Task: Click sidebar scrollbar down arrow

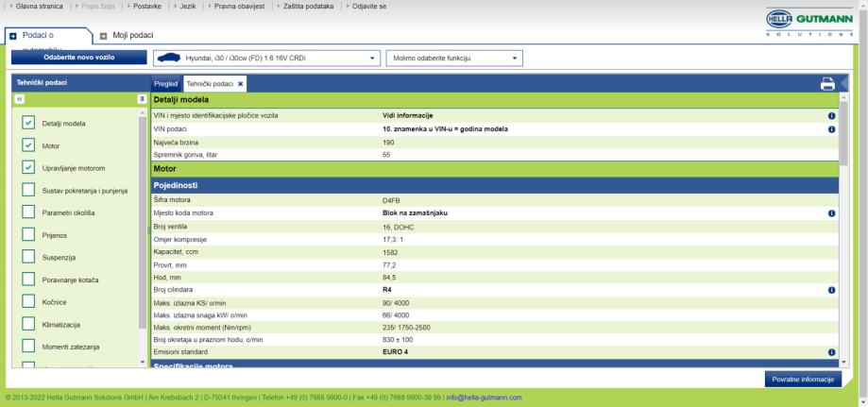Action: (143, 363)
